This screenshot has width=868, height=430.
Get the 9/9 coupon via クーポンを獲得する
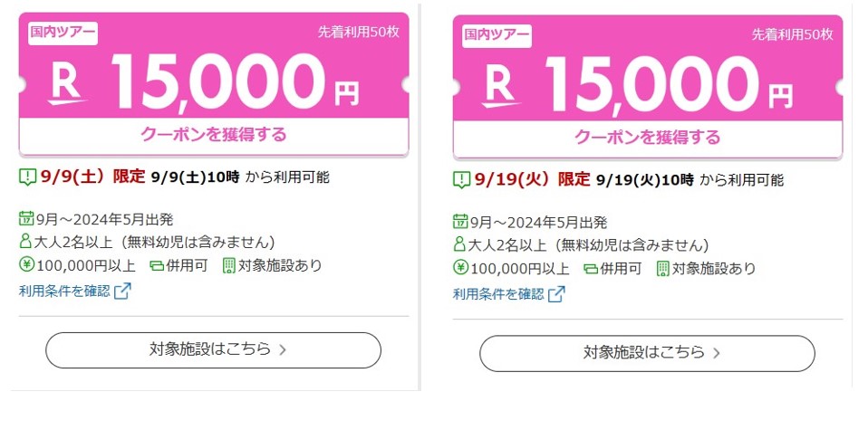click(214, 135)
